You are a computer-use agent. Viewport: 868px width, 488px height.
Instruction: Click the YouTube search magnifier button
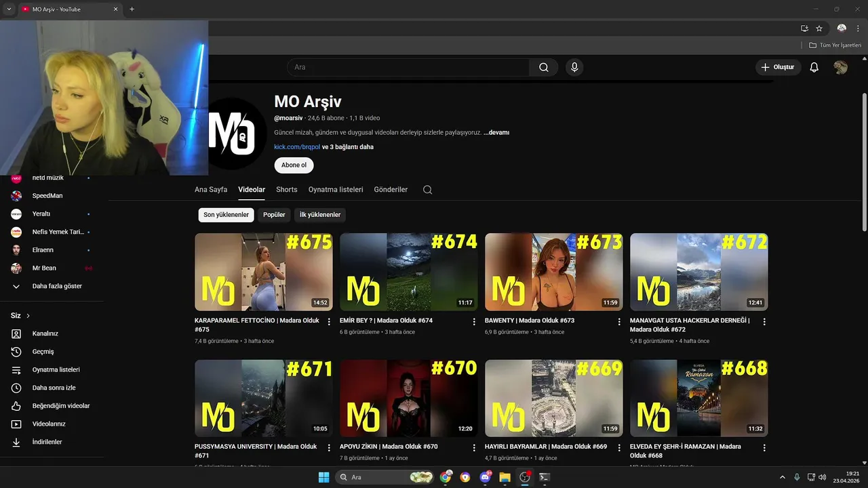coord(544,67)
